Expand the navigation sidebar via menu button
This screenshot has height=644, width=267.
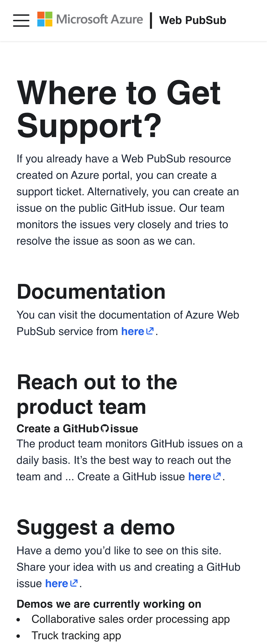coord(21,20)
